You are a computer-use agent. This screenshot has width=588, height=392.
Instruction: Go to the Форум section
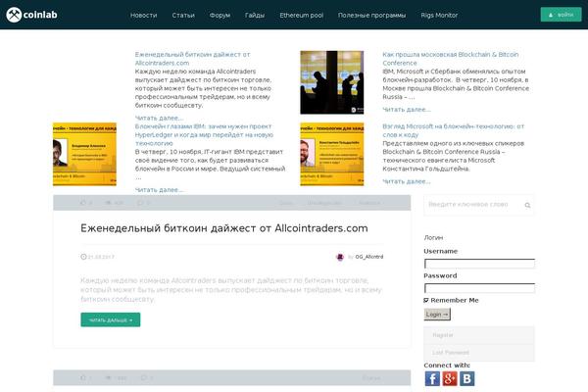(x=220, y=16)
